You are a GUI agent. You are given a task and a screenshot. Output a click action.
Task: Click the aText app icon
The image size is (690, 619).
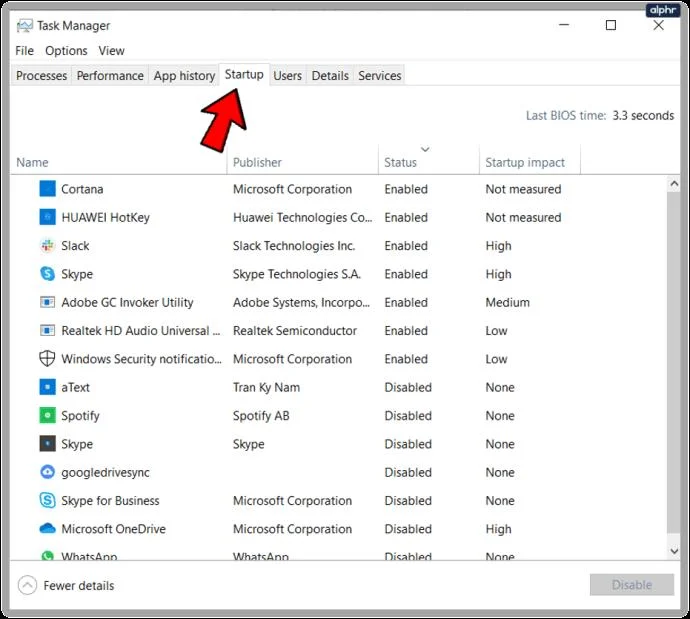[x=48, y=387]
